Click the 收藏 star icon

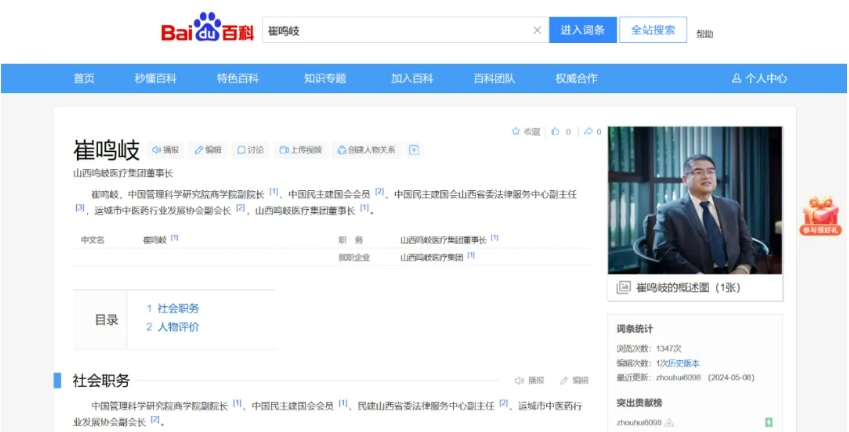click(x=515, y=131)
